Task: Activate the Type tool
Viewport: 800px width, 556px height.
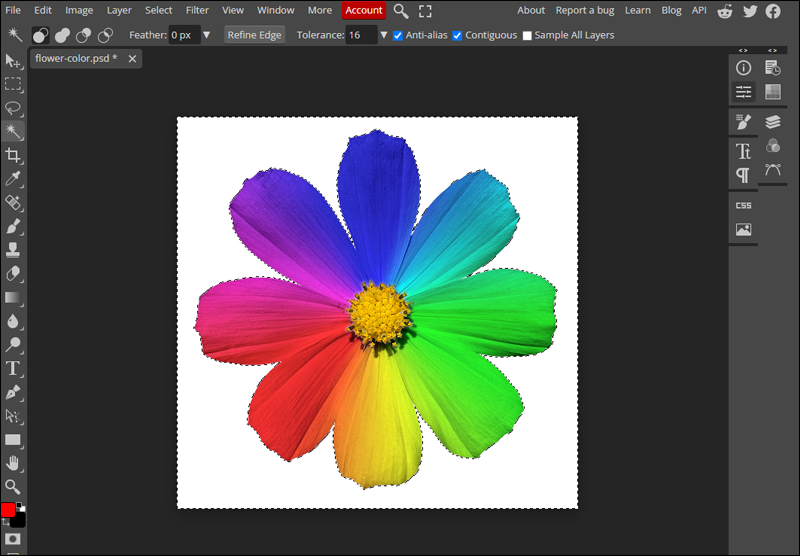Action: pyautogui.click(x=13, y=368)
